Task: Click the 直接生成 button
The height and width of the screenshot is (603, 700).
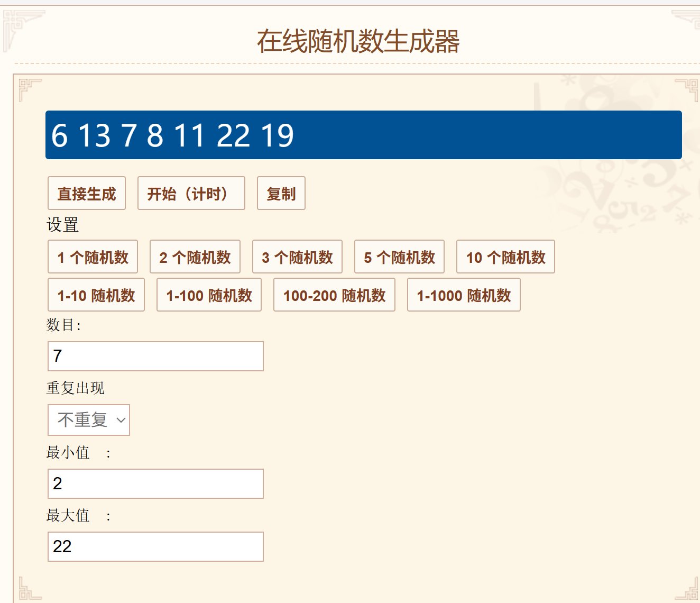Action: click(87, 194)
